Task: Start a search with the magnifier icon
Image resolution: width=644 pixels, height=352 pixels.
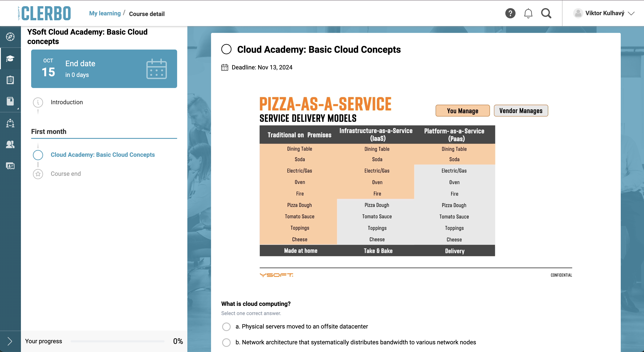Action: pos(546,13)
